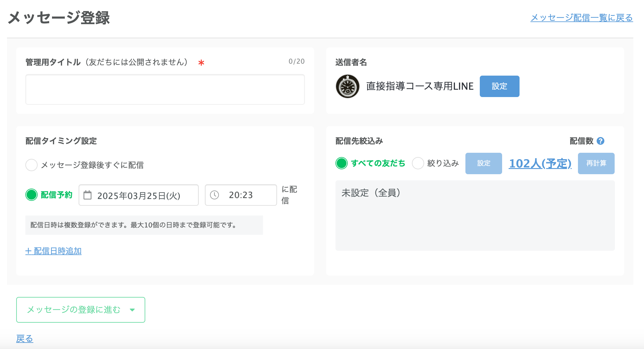The image size is (644, 349).
Task: Expand メッセージの登録に進む dropdown arrow
Action: [x=132, y=310]
